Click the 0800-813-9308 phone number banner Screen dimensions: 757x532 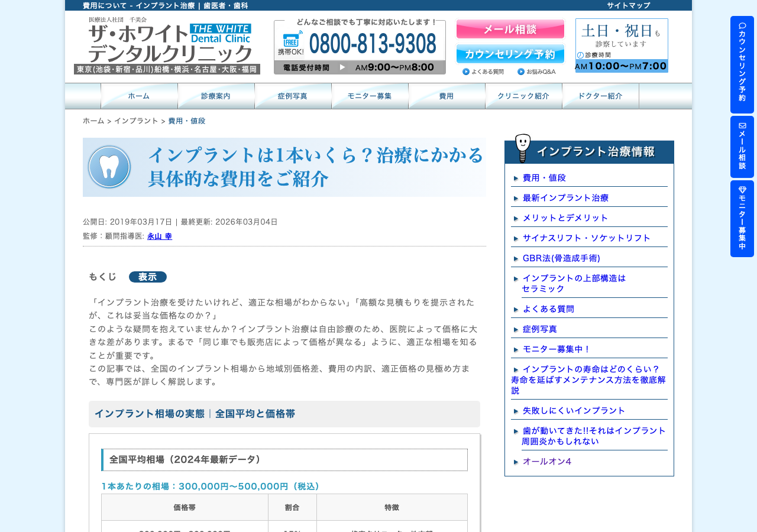click(360, 47)
